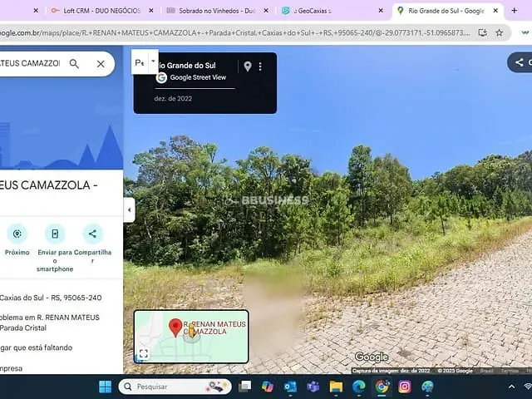Click the globe app icon in taskbar
The height and width of the screenshot is (399, 532).
(427, 387)
